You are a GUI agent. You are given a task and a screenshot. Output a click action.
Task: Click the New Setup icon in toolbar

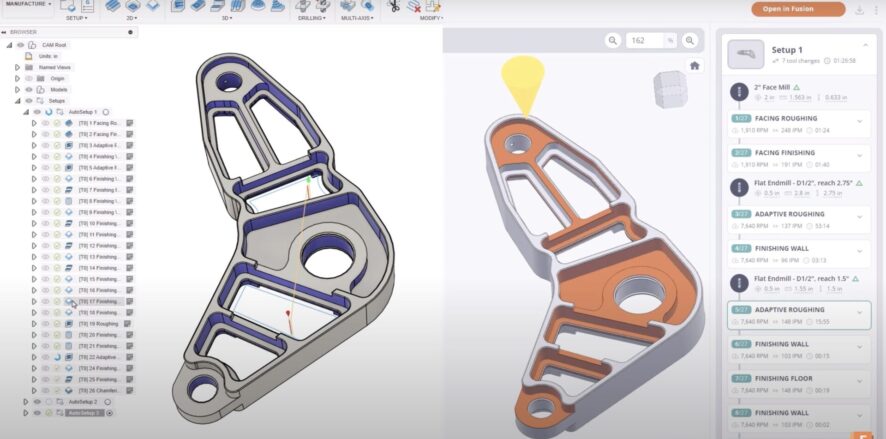[68, 6]
